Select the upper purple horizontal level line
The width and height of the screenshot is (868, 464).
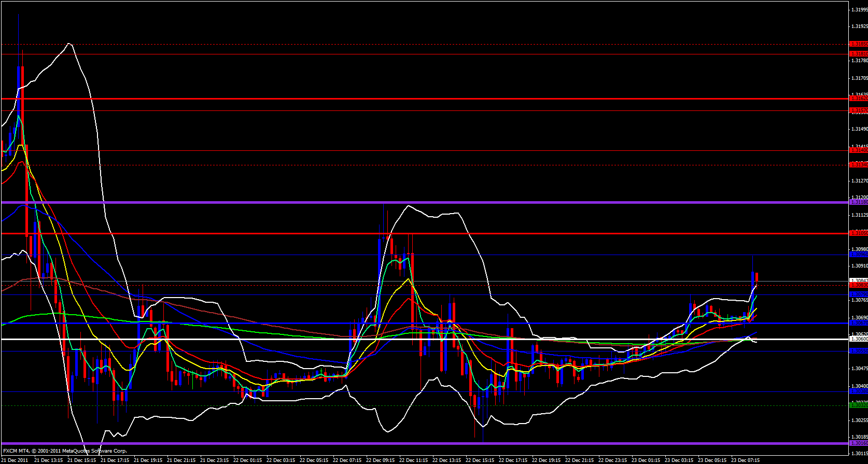tap(415, 202)
